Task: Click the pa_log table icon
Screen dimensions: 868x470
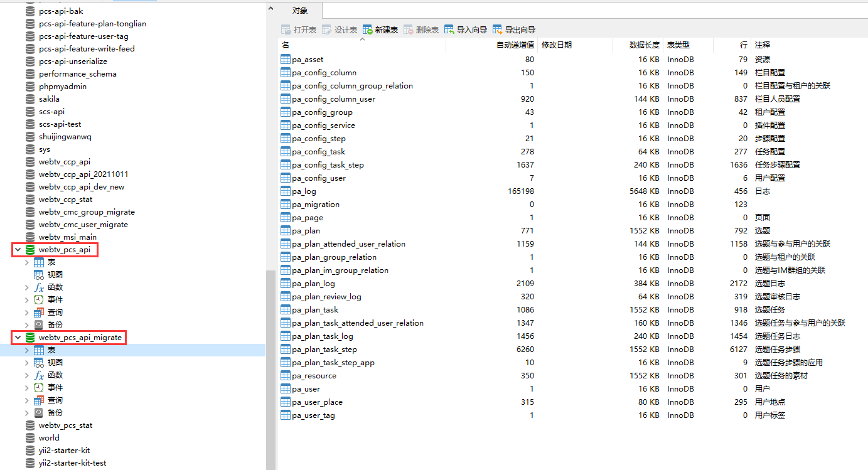Action: coord(286,191)
